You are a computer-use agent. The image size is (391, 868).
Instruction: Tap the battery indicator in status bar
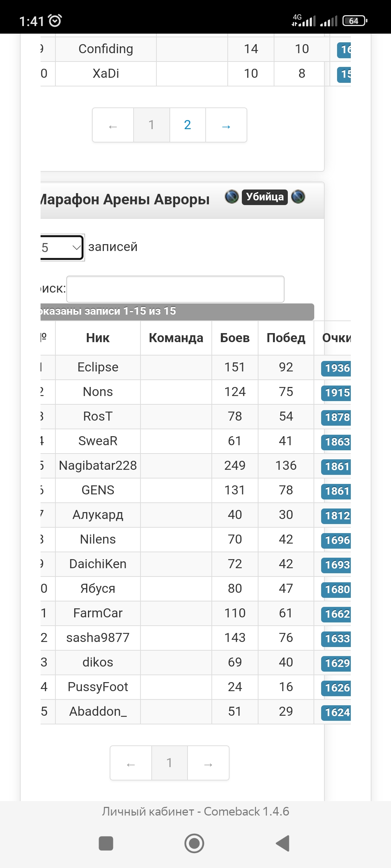[x=355, y=21]
